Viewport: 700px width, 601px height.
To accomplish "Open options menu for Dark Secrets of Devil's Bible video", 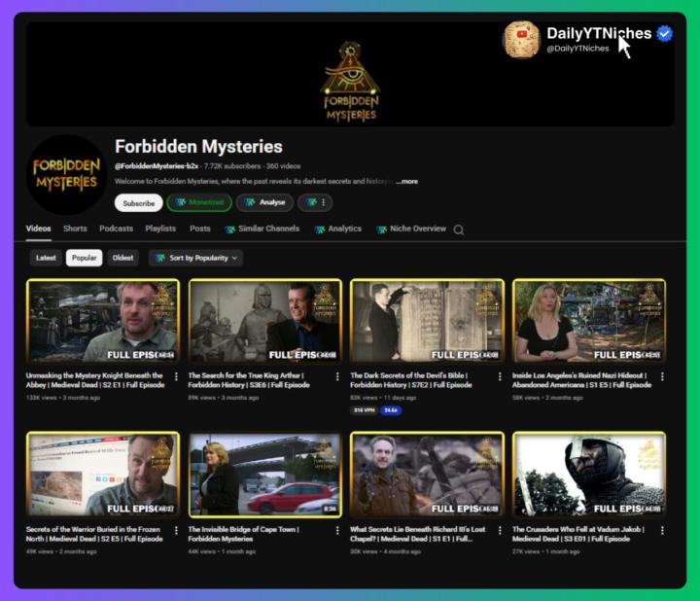I will click(500, 376).
